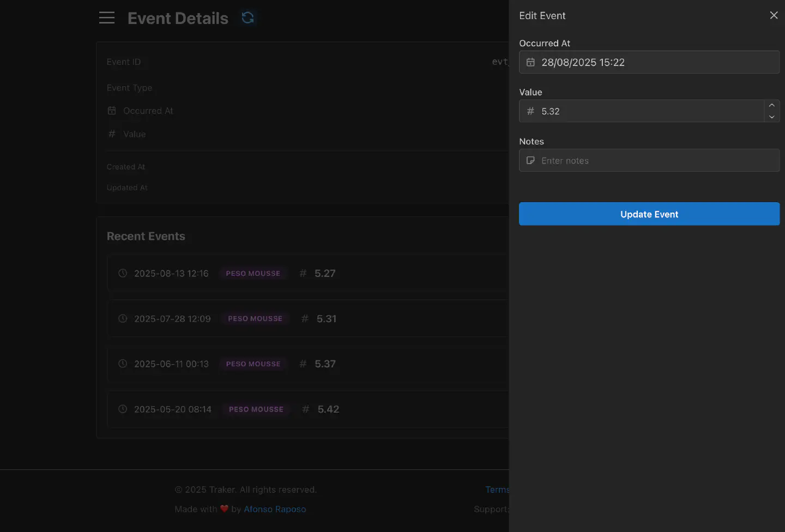The height and width of the screenshot is (532, 785).
Task: Click the note icon in Notes field
Action: coord(530,161)
